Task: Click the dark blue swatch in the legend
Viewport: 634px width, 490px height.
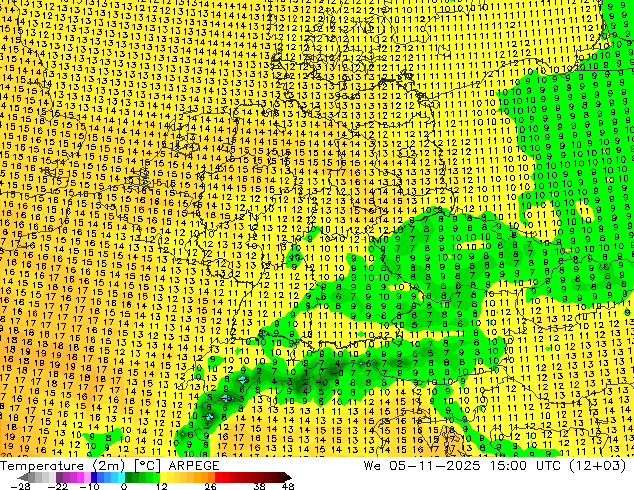Action: click(94, 477)
